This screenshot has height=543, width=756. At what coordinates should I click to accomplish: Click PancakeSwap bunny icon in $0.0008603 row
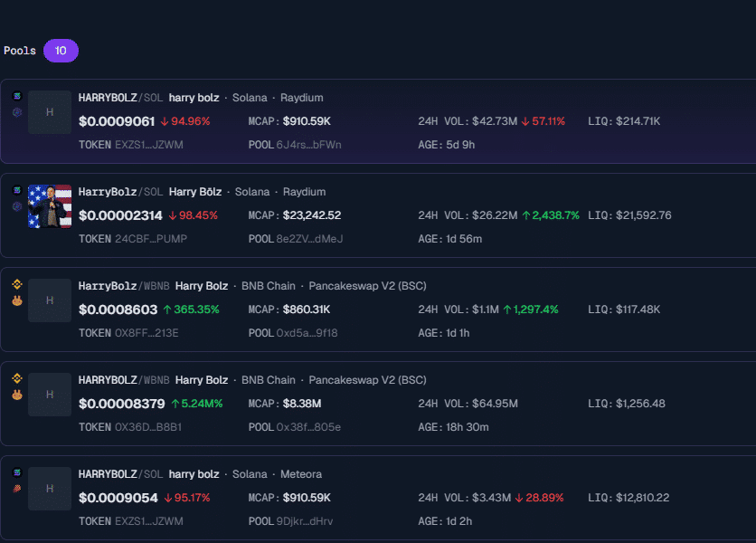click(17, 300)
